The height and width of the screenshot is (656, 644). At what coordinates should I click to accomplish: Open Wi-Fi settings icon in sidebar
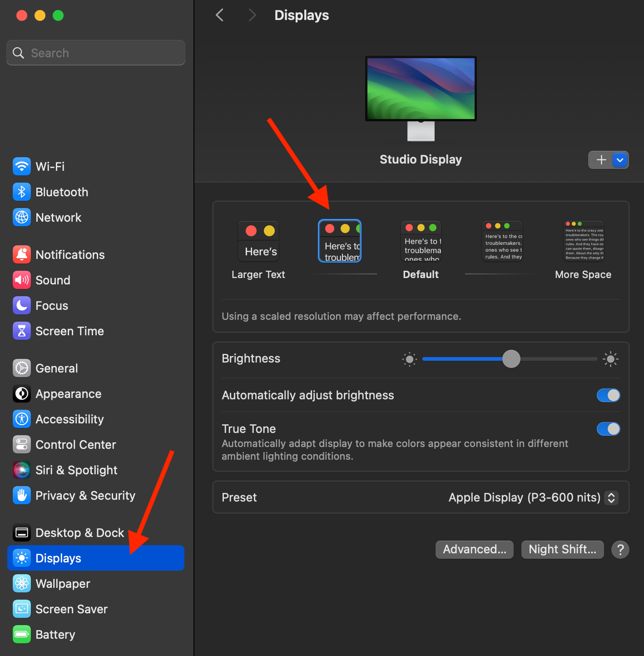point(22,166)
